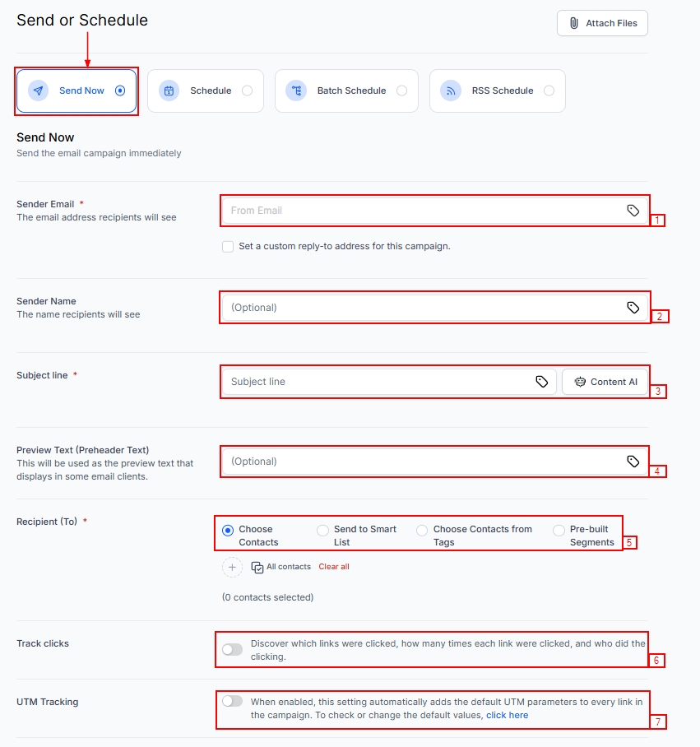Click the tag icon in Subject line field
700x747 pixels.
(542, 382)
